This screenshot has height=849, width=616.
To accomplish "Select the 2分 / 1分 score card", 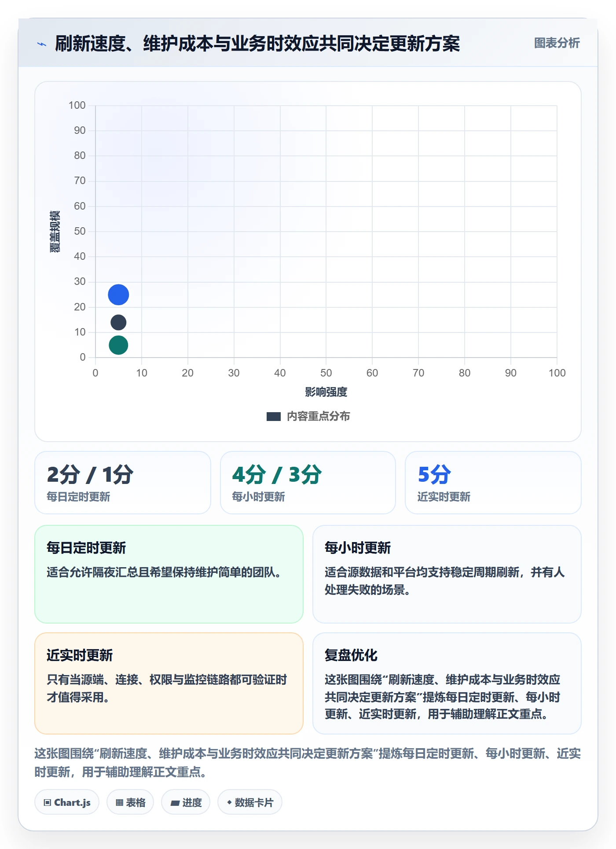I will click(123, 482).
